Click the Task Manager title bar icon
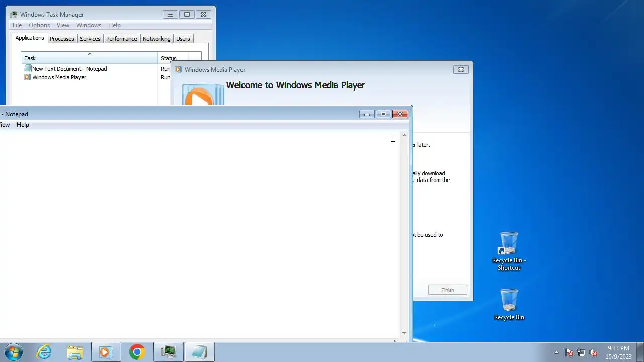This screenshot has height=362, width=644. click(x=14, y=15)
